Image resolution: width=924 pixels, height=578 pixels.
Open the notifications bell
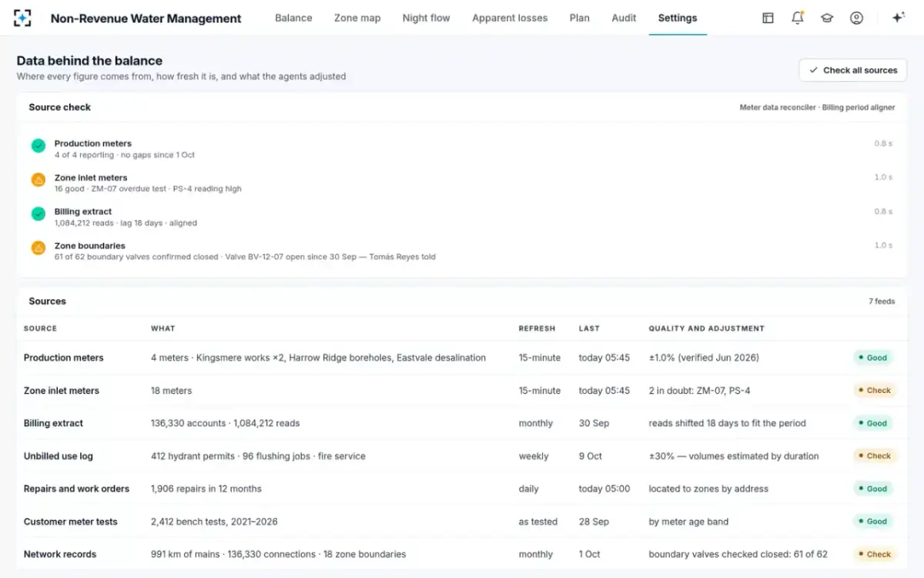pos(798,18)
